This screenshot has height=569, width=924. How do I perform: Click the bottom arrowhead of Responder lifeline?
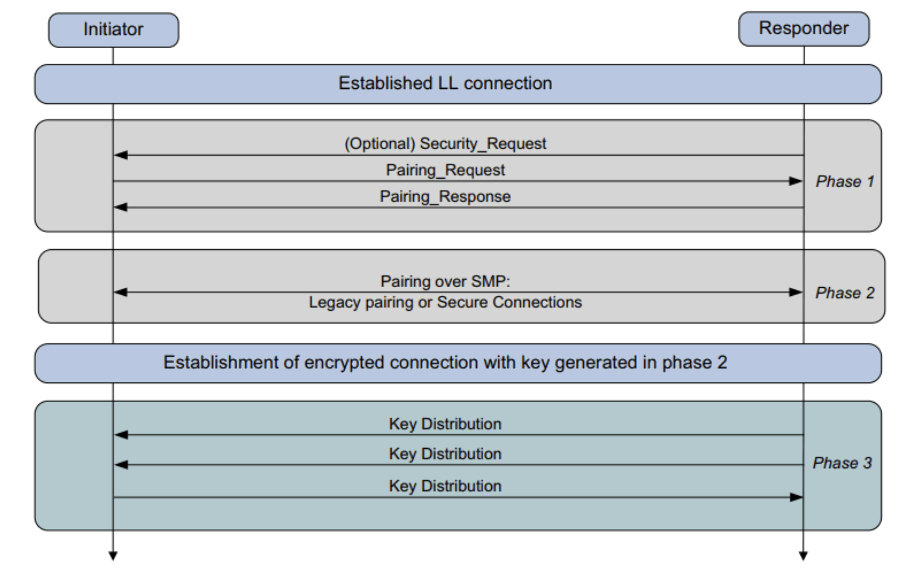click(803, 555)
